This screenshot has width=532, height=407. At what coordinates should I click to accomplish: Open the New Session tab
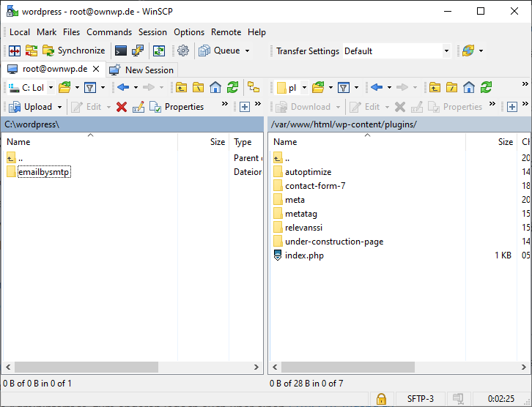coord(142,70)
